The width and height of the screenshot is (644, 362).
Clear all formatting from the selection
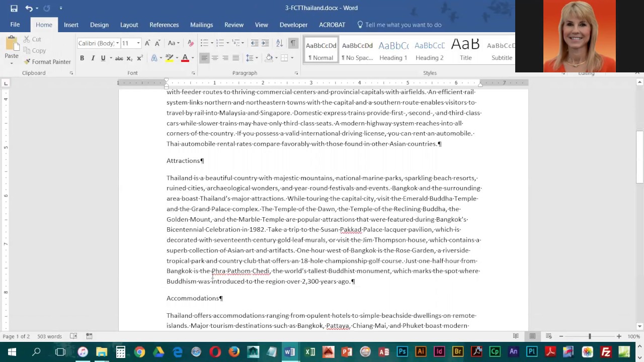point(190,43)
